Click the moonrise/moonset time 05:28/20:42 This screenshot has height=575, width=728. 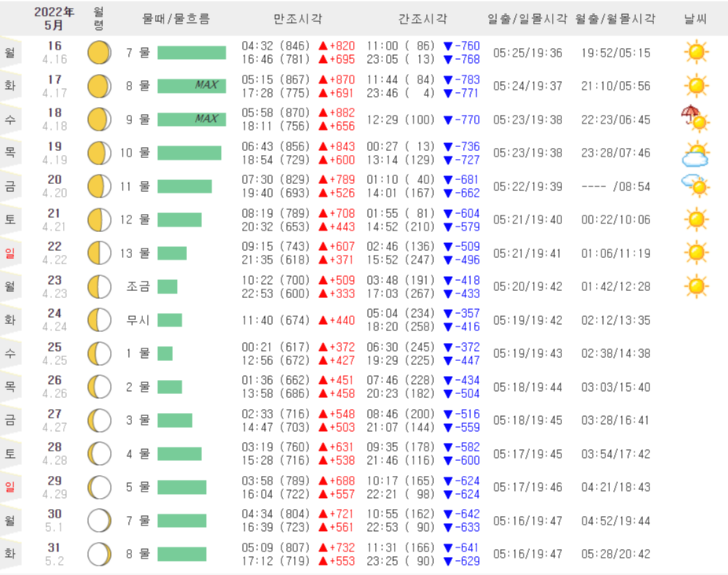tap(616, 554)
